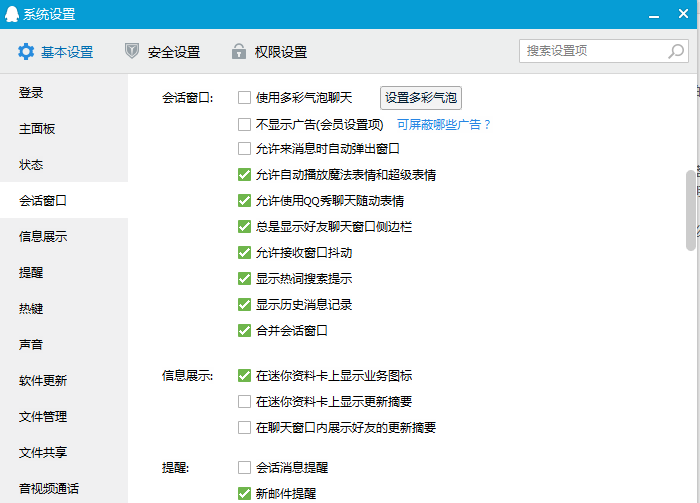
Task: Check 在聊天窗口内展示好友的更新摘要
Action: point(244,428)
